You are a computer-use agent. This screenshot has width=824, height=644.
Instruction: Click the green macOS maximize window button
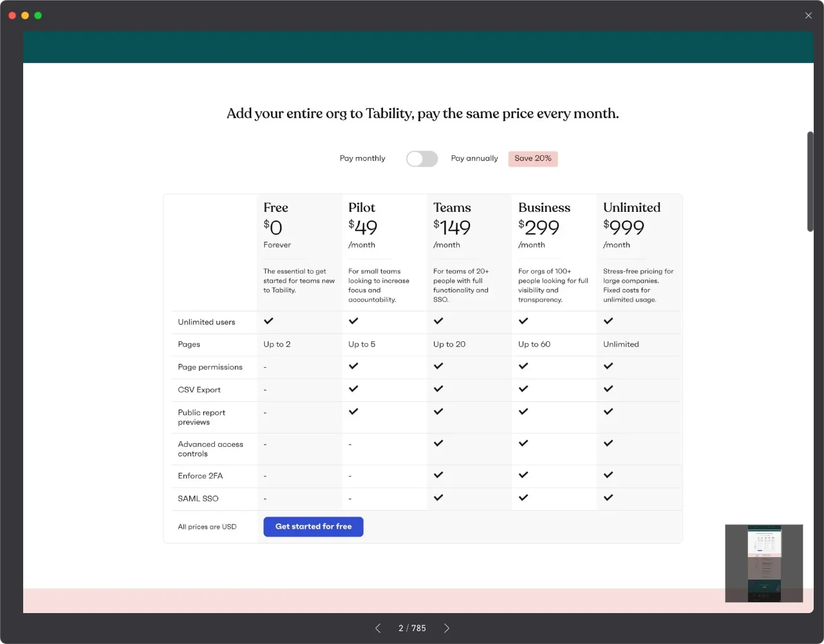[38, 15]
